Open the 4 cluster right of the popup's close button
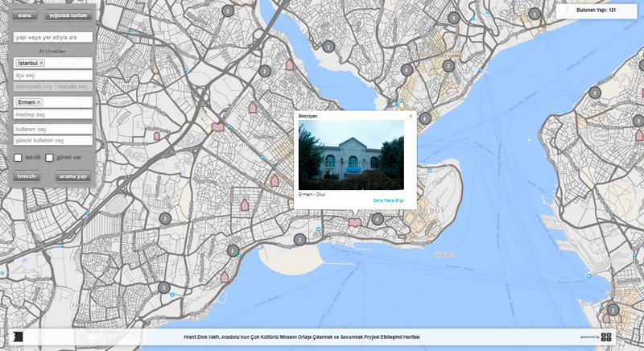644x351 pixels. pos(425,119)
